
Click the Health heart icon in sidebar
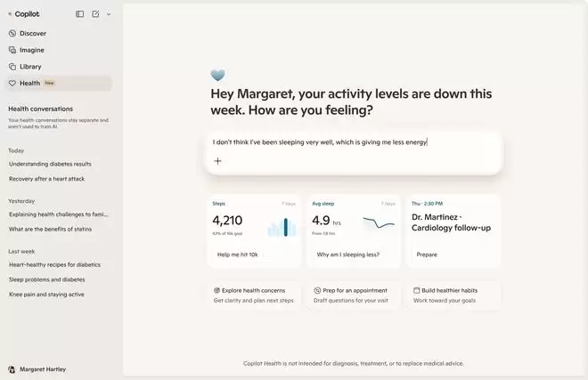[12, 83]
